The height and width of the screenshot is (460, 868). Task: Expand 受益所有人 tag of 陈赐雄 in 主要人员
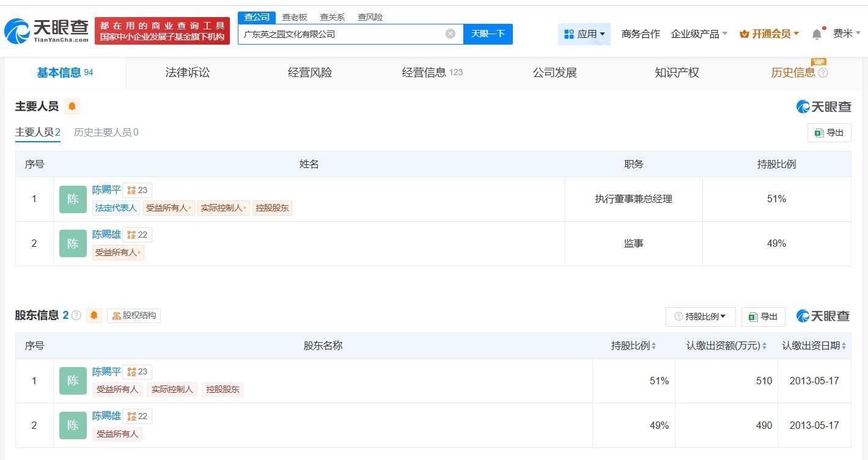[118, 252]
